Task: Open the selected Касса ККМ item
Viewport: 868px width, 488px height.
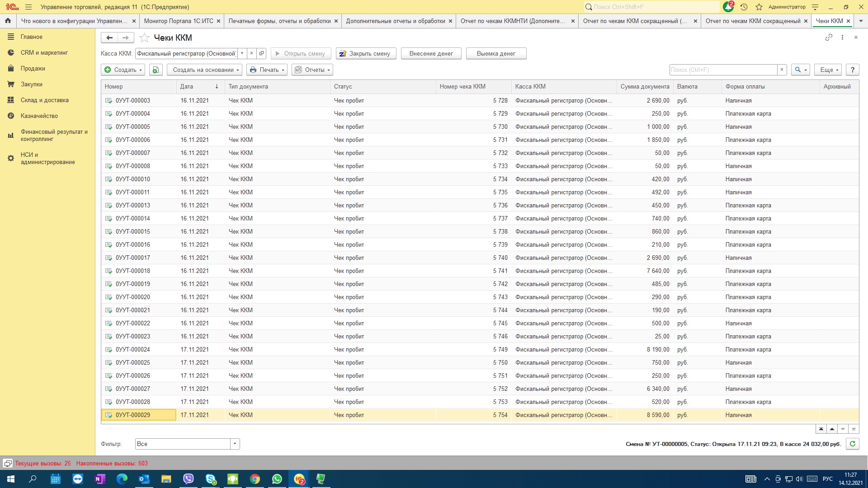Action: click(x=261, y=53)
